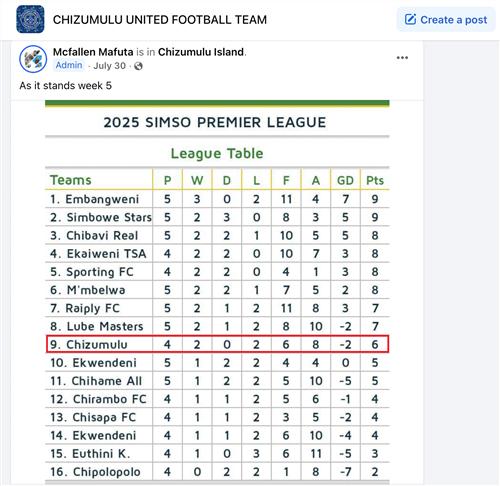Click Mcfallen Mafuta's profile picture
500x486 pixels.
point(33,59)
